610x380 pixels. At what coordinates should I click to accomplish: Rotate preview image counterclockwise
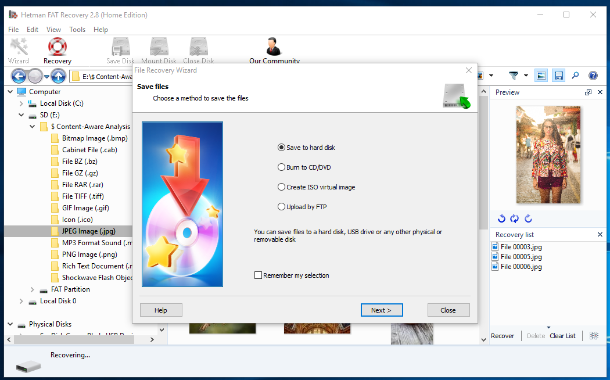click(501, 219)
